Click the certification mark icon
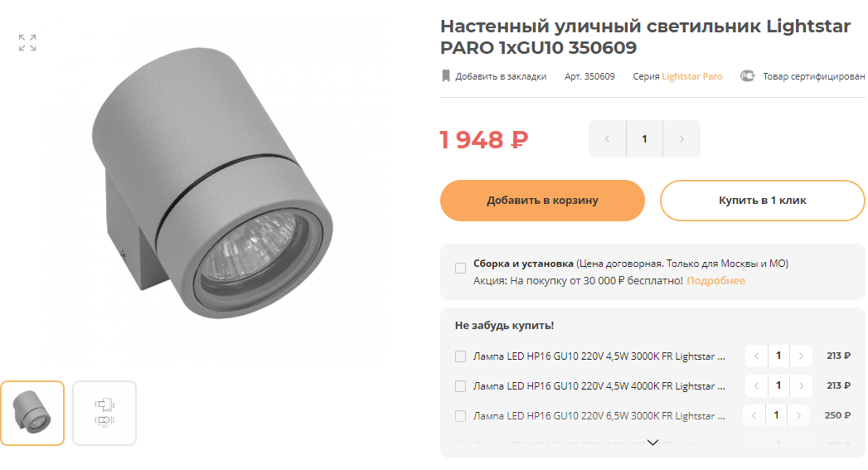 click(x=747, y=76)
